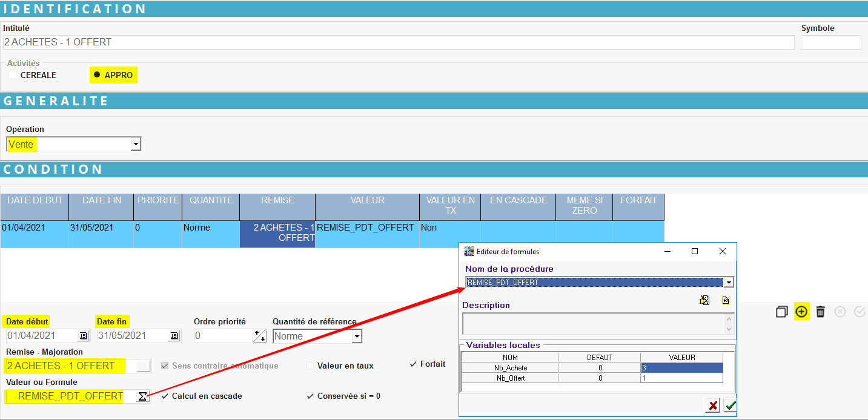The image size is (868, 420).
Task: Expand the Opération dropdown
Action: pyautogui.click(x=136, y=145)
